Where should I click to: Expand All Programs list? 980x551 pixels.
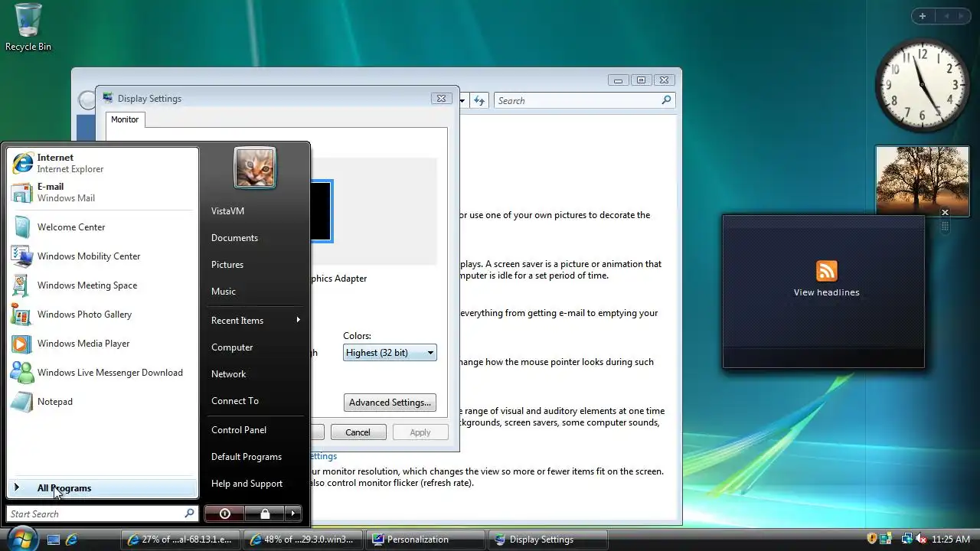coord(102,488)
